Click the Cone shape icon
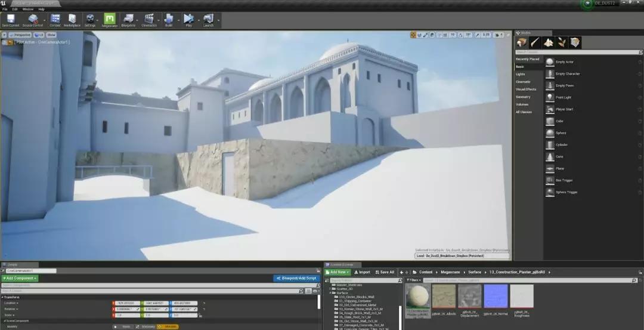 tap(550, 156)
